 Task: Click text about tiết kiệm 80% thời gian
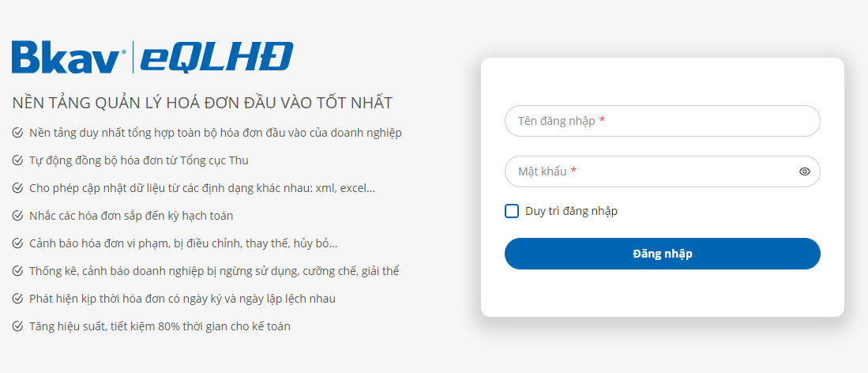(160, 326)
